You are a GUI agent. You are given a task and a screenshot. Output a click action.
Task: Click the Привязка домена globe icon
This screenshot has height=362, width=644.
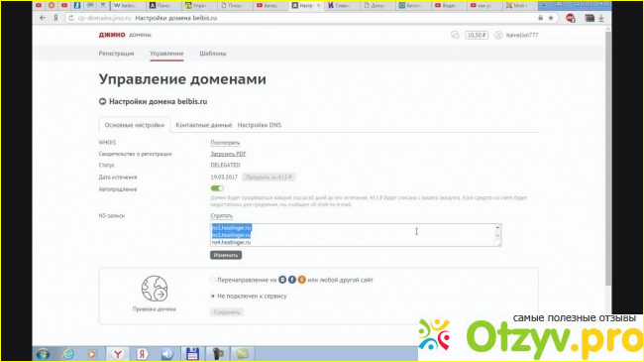(155, 289)
